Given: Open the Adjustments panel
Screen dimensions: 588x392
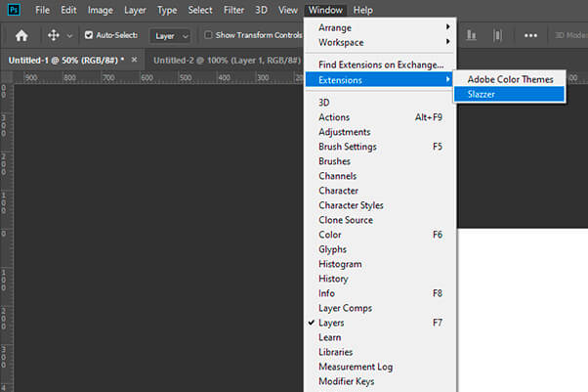Looking at the screenshot, I should (x=380, y=132).
